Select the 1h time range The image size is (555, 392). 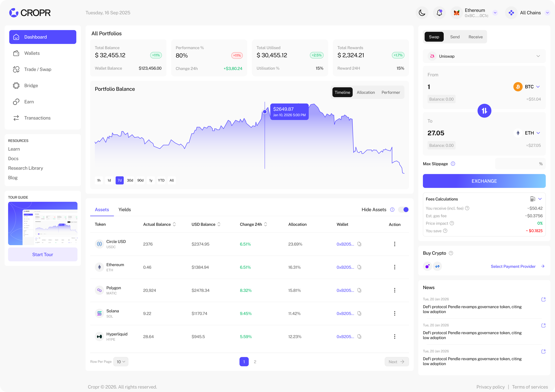[99, 180]
